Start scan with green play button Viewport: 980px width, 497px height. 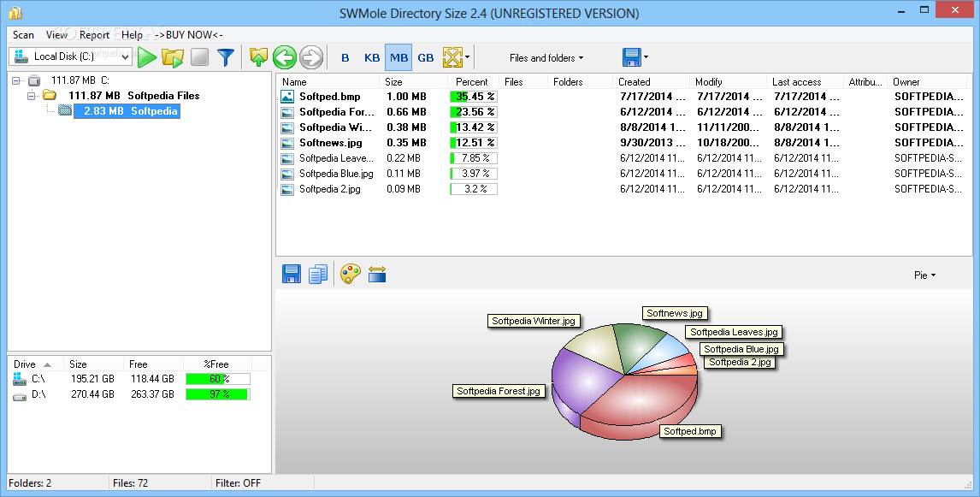pos(147,57)
